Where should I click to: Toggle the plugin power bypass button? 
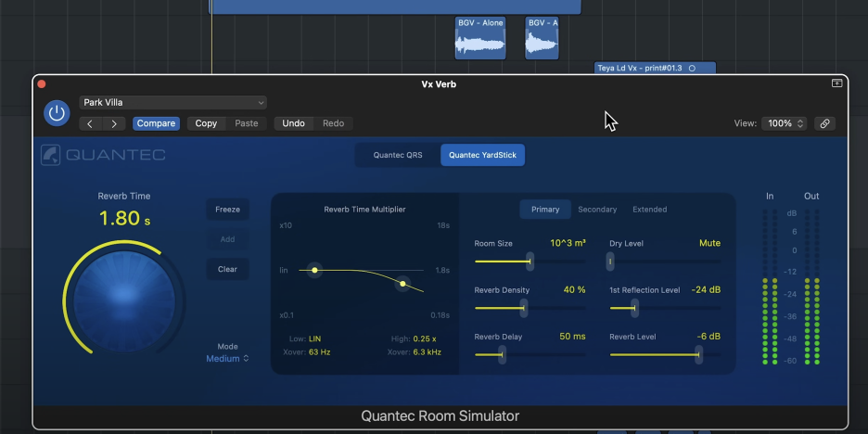pyautogui.click(x=57, y=113)
